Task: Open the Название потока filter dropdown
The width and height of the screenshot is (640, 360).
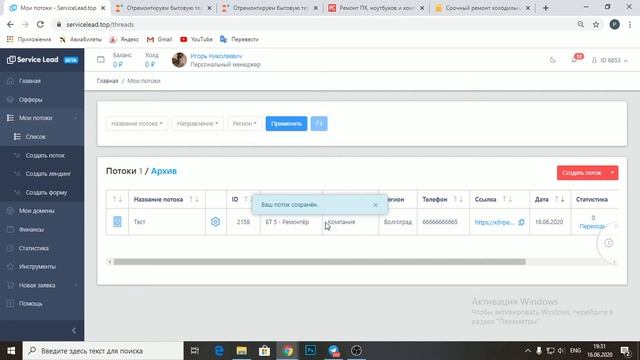Action: point(137,123)
